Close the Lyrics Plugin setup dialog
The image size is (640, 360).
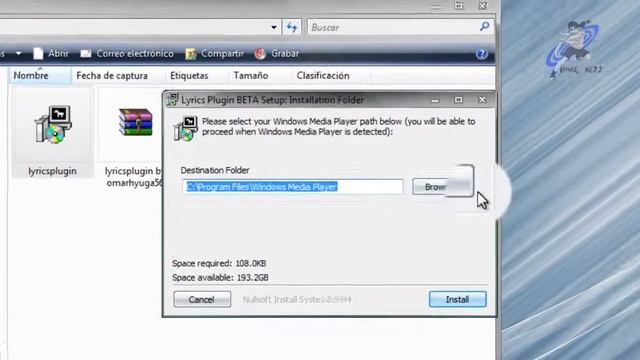click(x=482, y=100)
